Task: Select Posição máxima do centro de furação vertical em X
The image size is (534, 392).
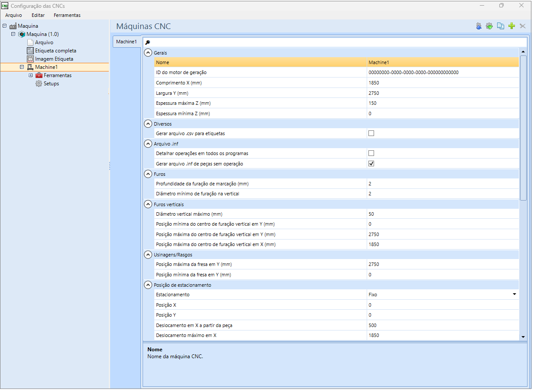Action: click(336, 245)
